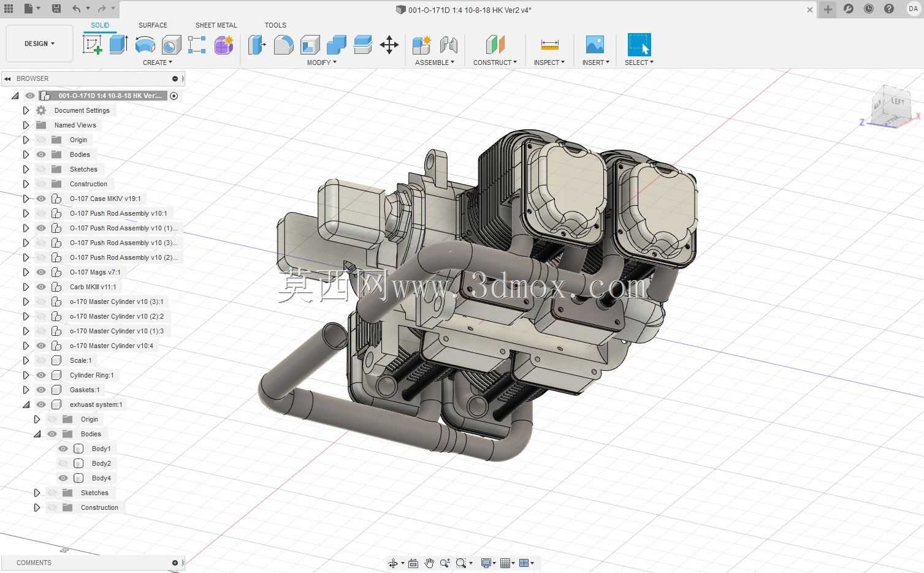
Task: Open the DA user account button
Action: (x=913, y=9)
